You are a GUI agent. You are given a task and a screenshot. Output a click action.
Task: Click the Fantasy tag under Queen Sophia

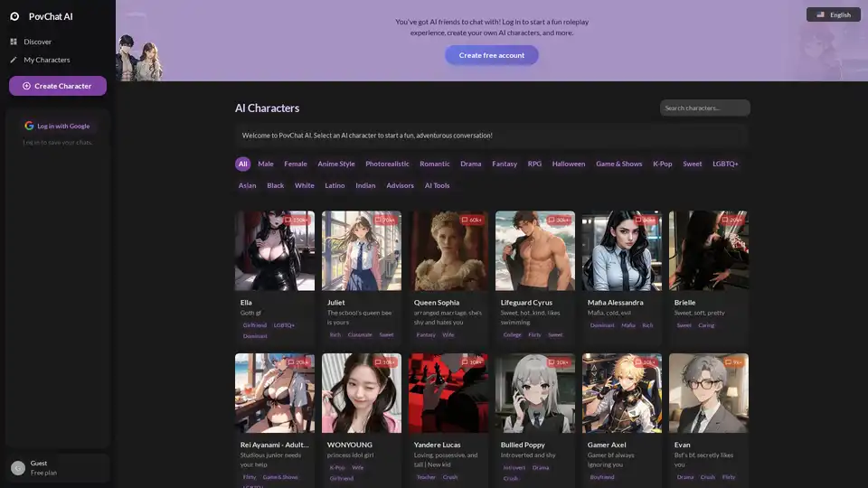pos(425,334)
